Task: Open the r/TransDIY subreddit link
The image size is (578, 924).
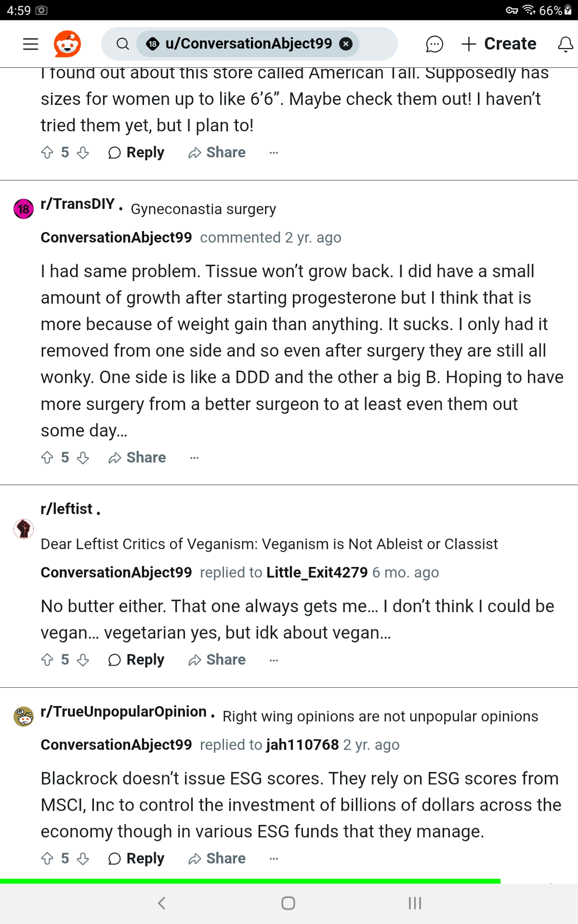Action: tap(78, 204)
